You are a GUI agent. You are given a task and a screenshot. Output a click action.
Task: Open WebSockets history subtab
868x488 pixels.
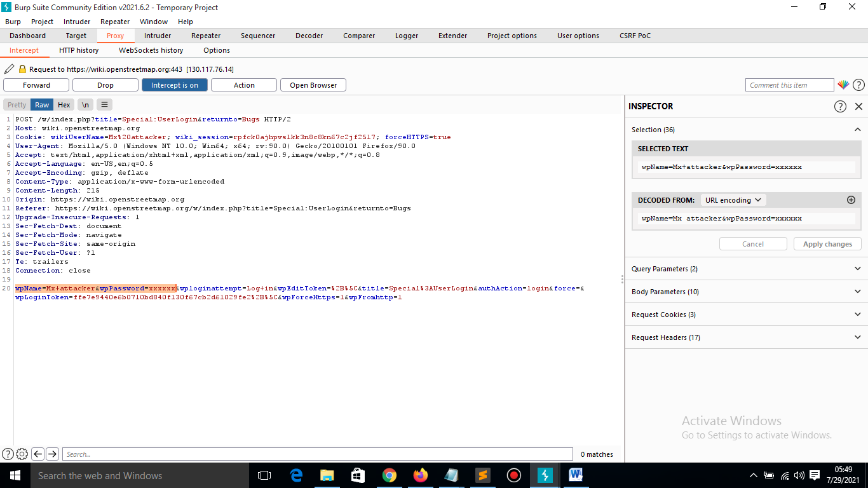(151, 50)
